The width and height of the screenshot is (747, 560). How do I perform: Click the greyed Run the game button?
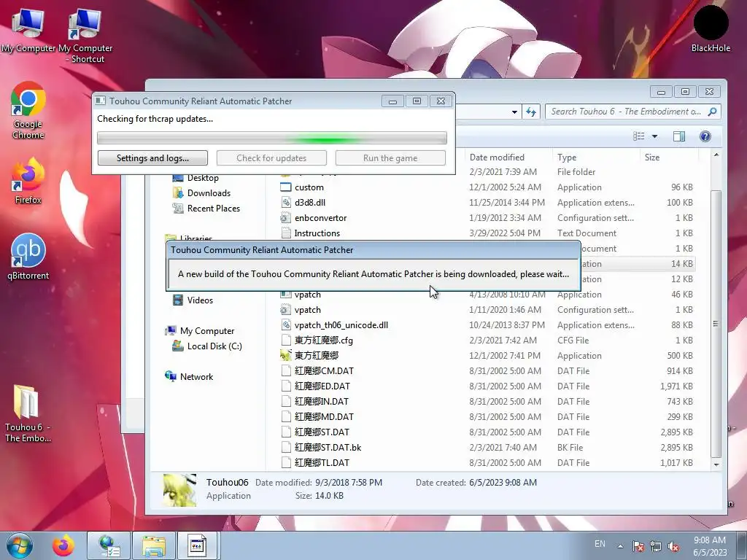390,158
